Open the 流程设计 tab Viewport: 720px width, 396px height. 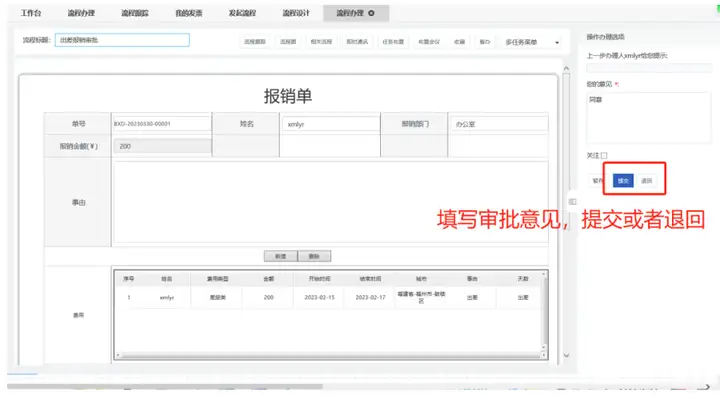296,13
